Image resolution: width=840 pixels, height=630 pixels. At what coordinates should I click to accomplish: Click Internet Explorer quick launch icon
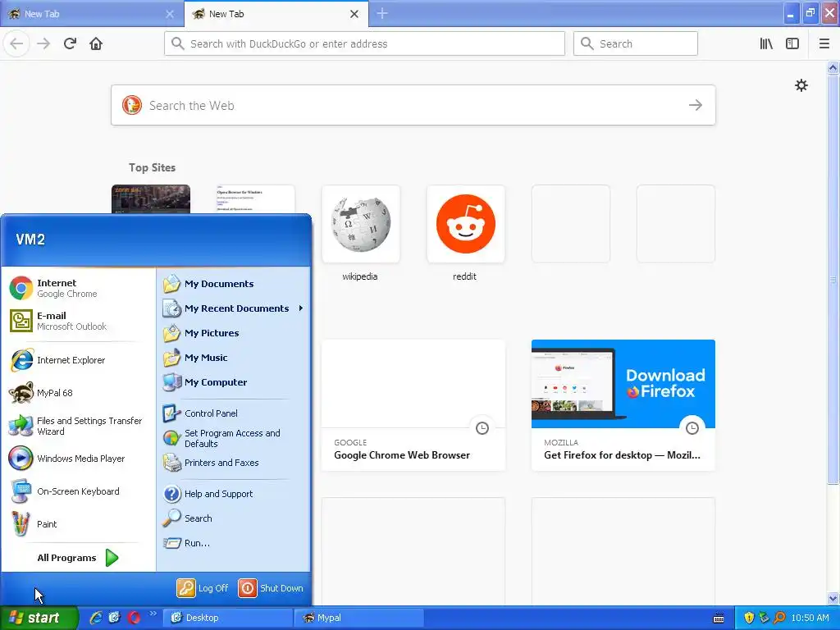pyautogui.click(x=95, y=618)
